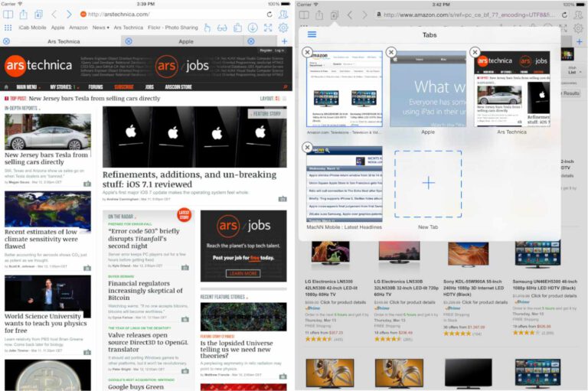Open 'New Jersey bars Tesla' top post headline
The width and height of the screenshot is (588, 391).
(94, 99)
